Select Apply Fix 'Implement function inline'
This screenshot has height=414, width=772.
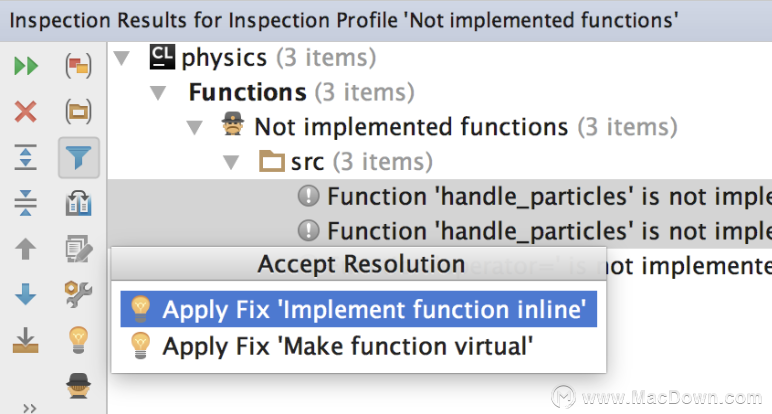(x=358, y=309)
